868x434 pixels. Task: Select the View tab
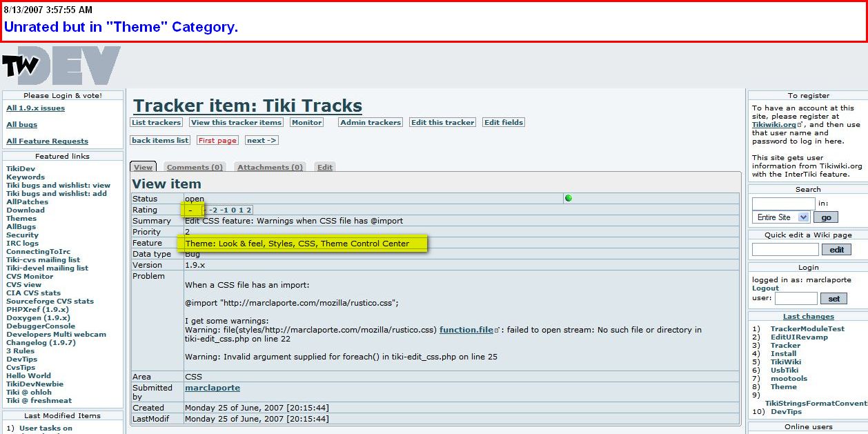tap(144, 167)
